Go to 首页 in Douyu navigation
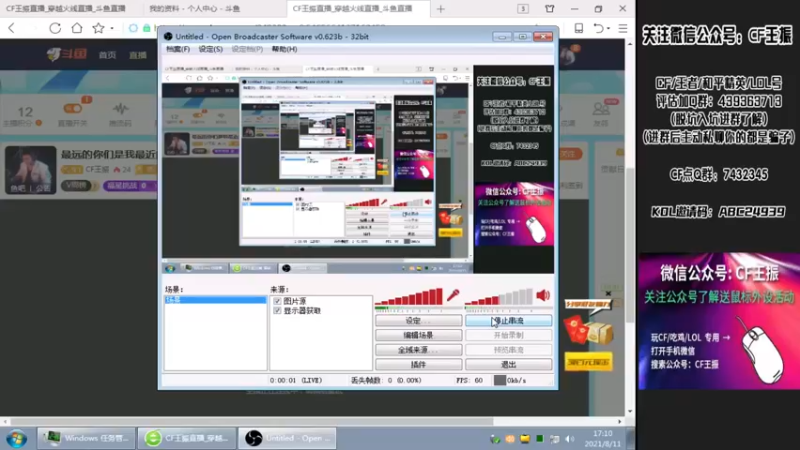 107,55
